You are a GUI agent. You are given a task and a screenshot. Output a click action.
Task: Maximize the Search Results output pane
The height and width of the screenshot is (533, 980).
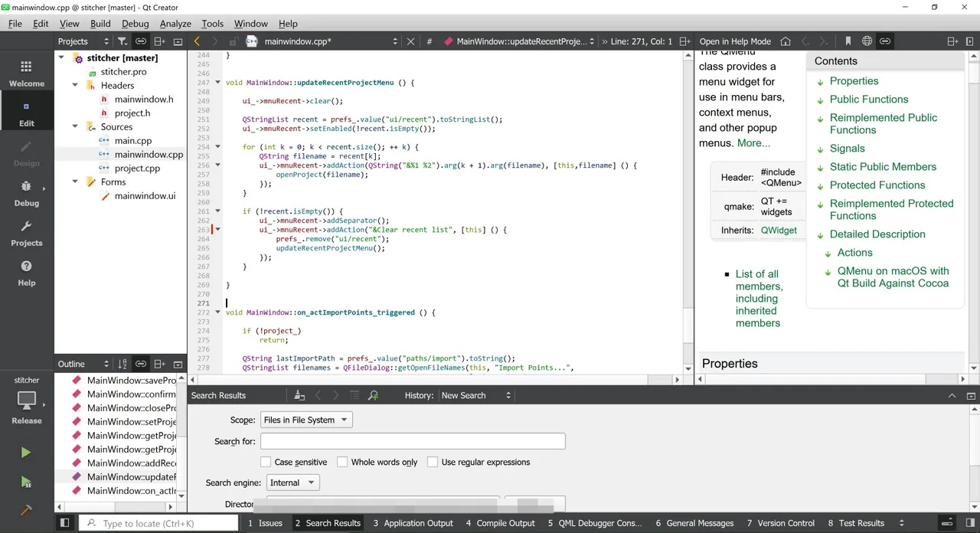pos(952,395)
